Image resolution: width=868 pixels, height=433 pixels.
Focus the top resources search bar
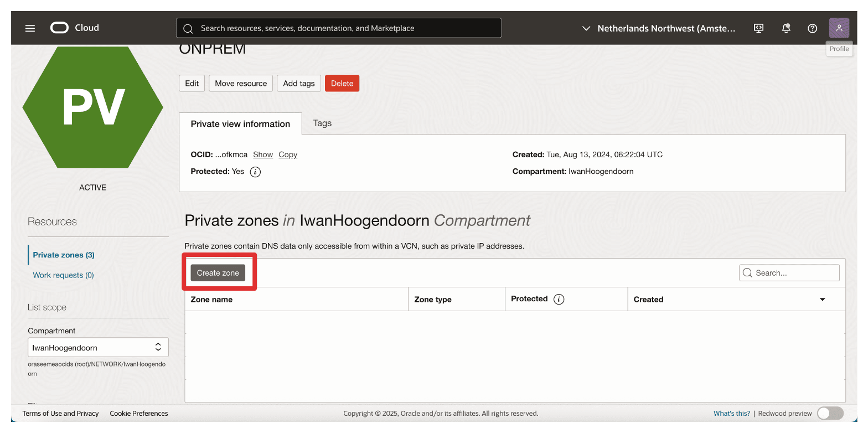click(x=339, y=28)
